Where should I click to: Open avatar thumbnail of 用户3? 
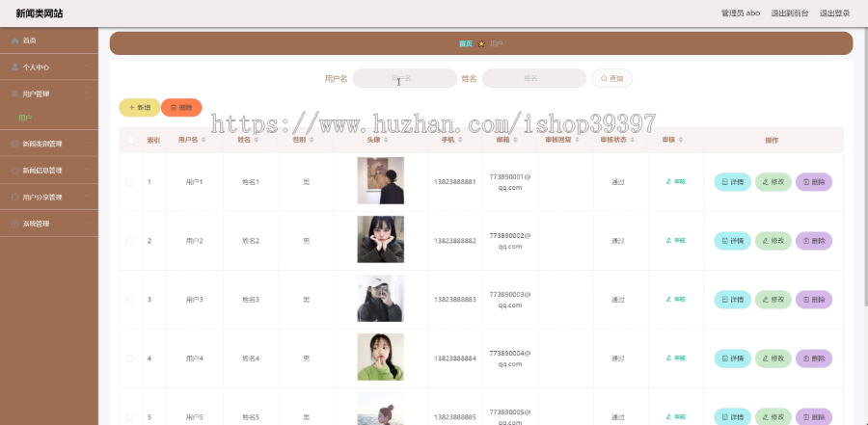pos(380,299)
